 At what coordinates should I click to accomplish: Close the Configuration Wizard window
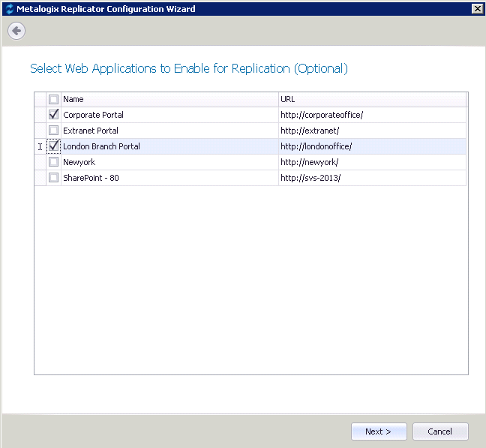[x=478, y=9]
